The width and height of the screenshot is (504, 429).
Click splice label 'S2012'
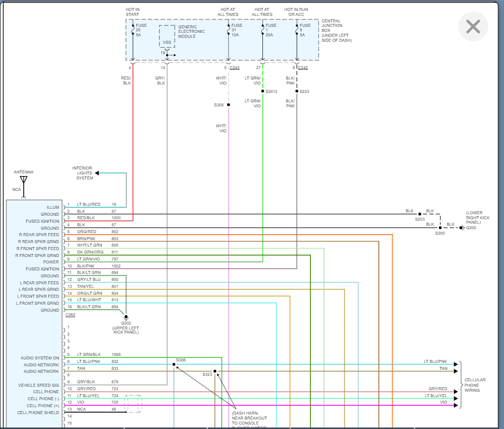coord(271,91)
